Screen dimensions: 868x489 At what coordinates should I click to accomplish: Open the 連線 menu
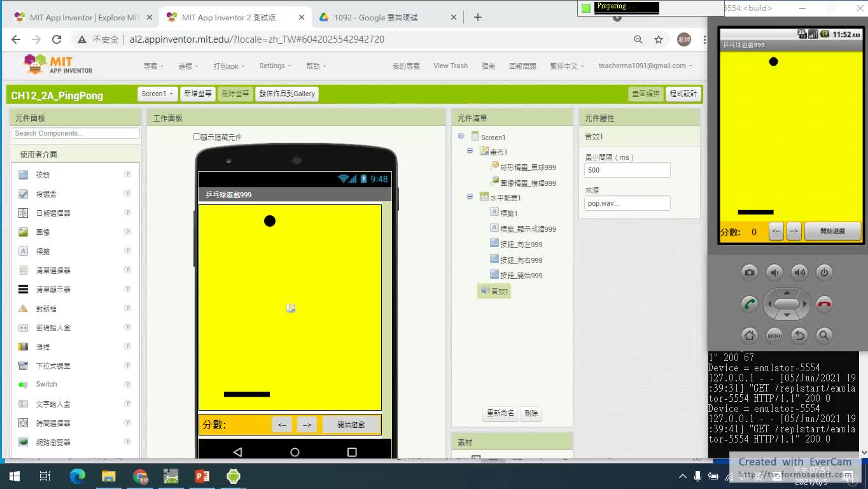pyautogui.click(x=188, y=66)
